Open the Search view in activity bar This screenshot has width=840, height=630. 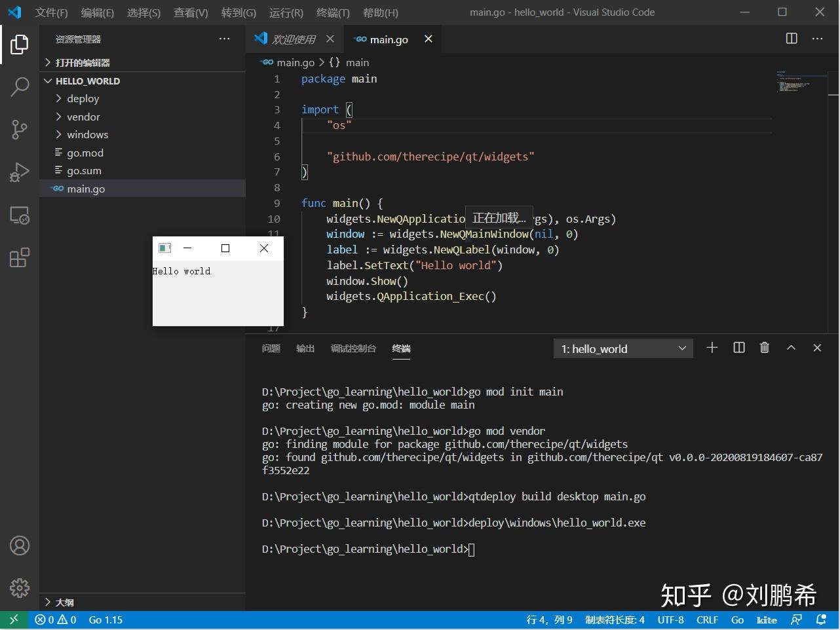pos(20,86)
